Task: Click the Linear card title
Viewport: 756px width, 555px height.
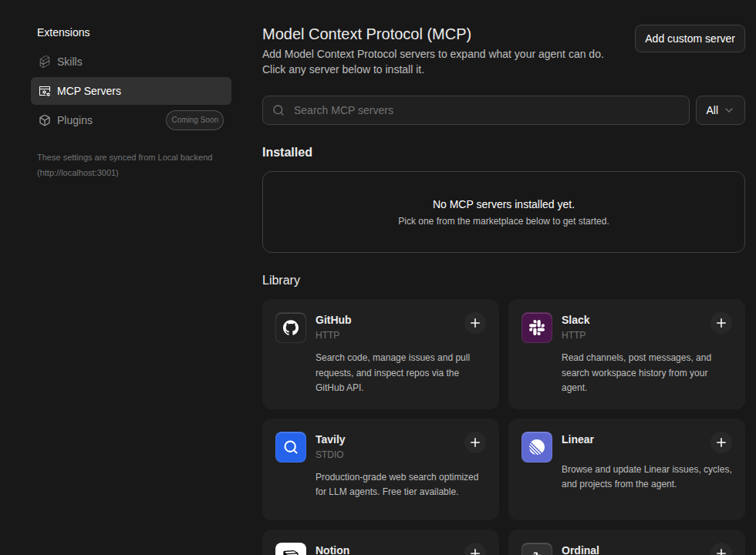Action: click(578, 439)
